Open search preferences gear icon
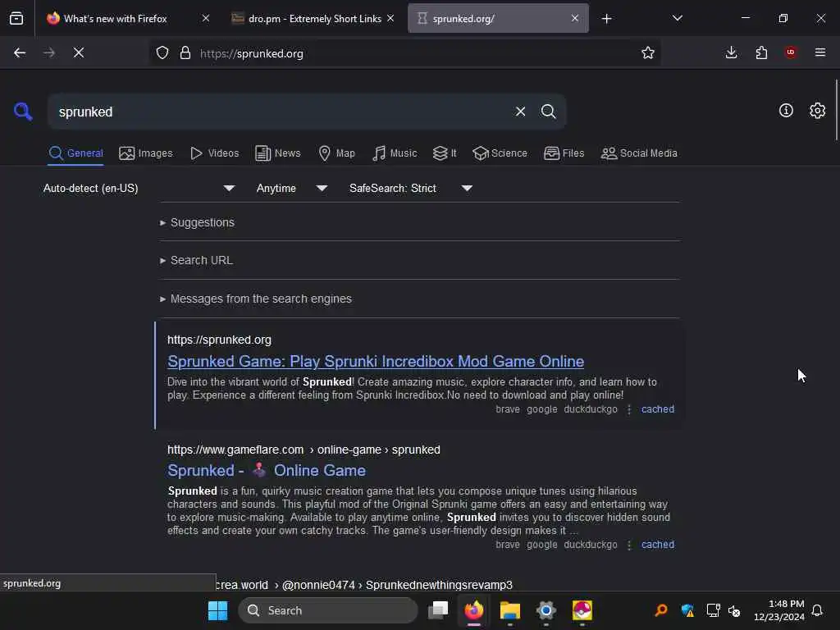 click(817, 111)
